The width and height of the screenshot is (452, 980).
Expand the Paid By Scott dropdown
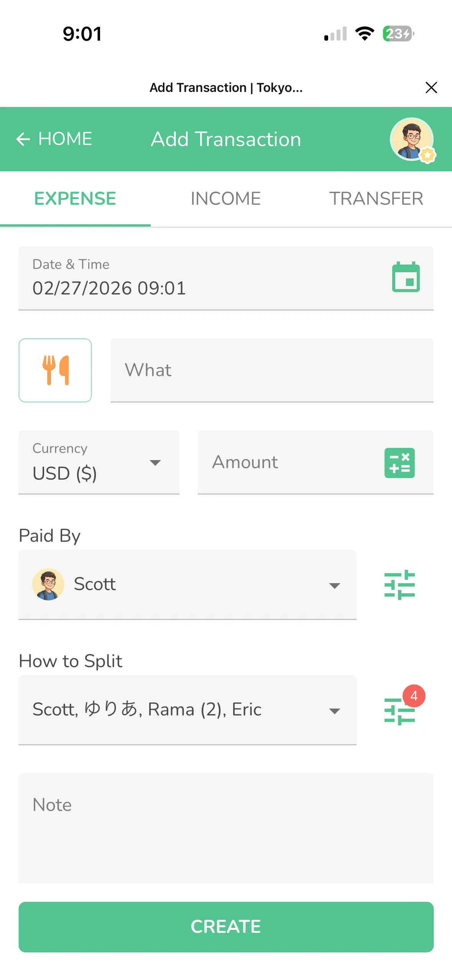click(334, 585)
